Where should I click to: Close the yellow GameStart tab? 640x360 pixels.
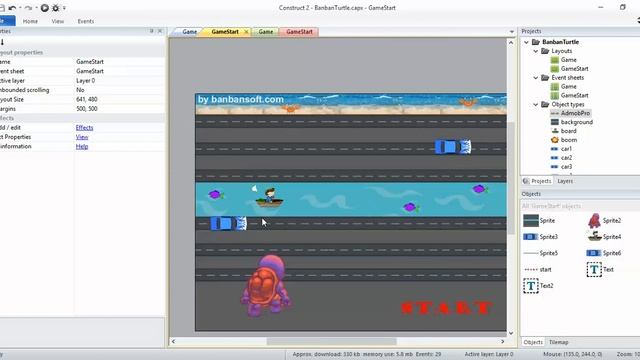coord(247,32)
